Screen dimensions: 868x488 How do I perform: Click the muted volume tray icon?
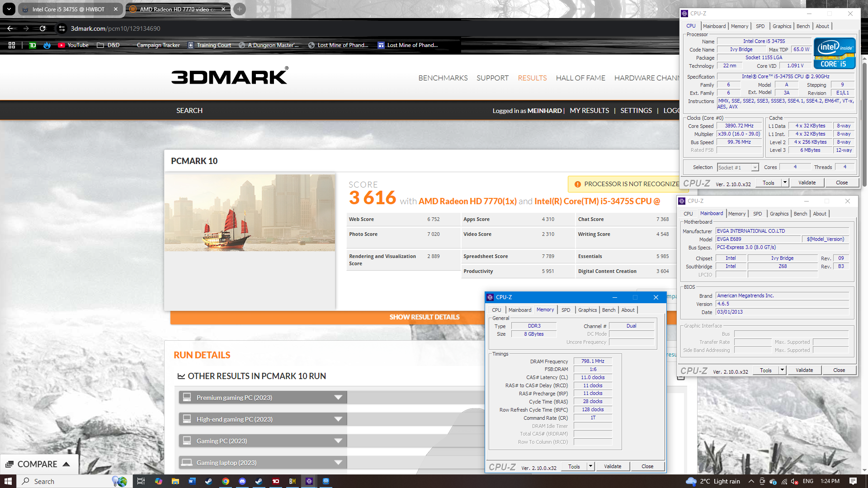[795, 481]
